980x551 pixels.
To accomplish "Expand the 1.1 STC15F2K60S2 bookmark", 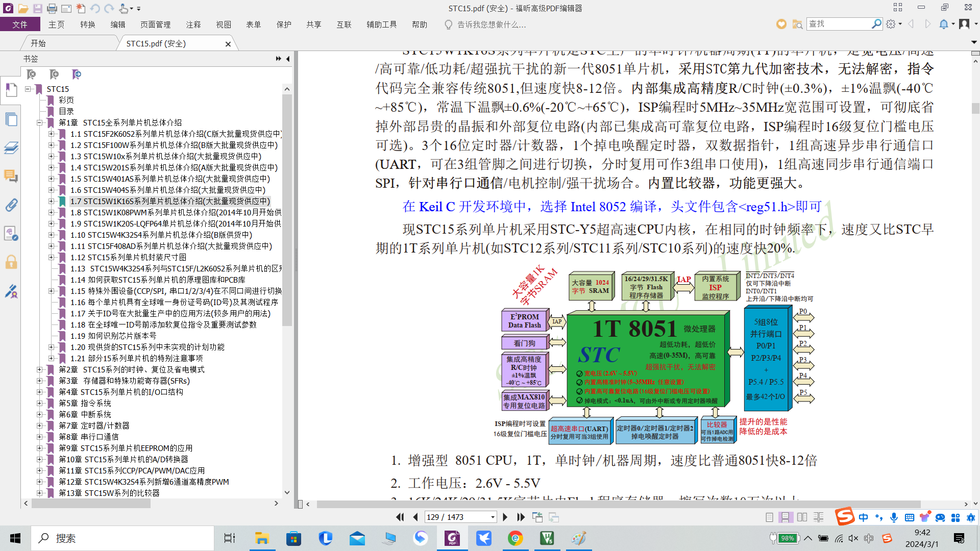I will click(51, 134).
